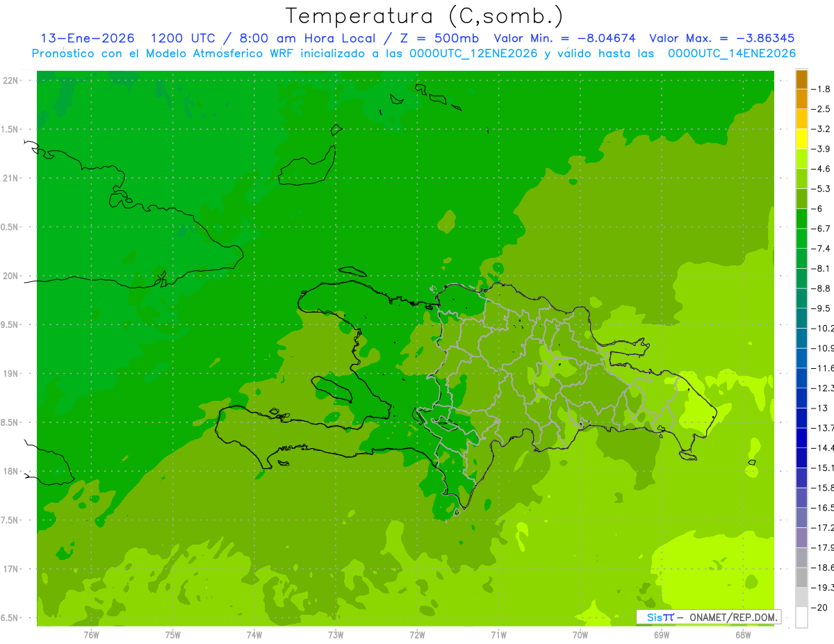The height and width of the screenshot is (644, 834).
Task: Click the "71W" longitude label
Action: click(498, 634)
